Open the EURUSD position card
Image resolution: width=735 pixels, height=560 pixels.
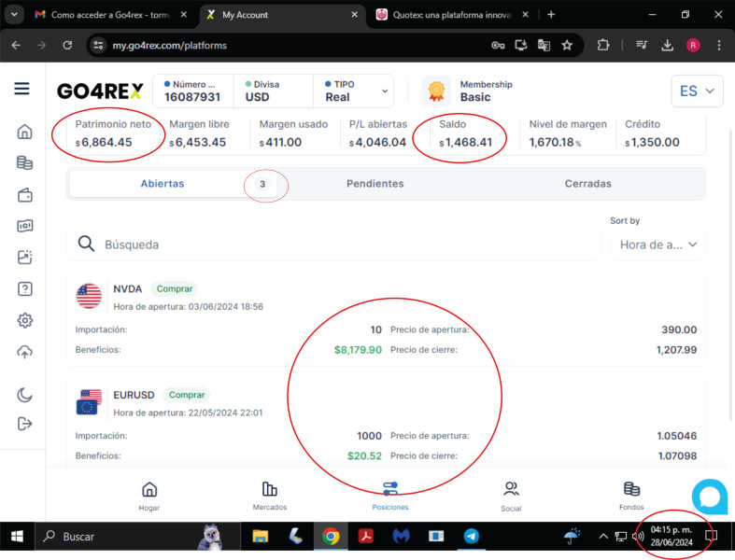[386, 423]
